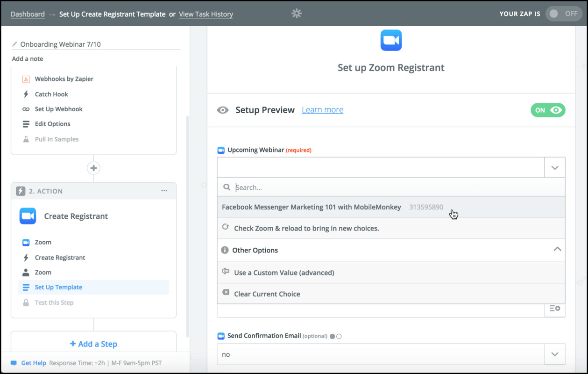Click the reload icon beside Check Zoom
This screenshot has width=588, height=374.
[226, 227]
